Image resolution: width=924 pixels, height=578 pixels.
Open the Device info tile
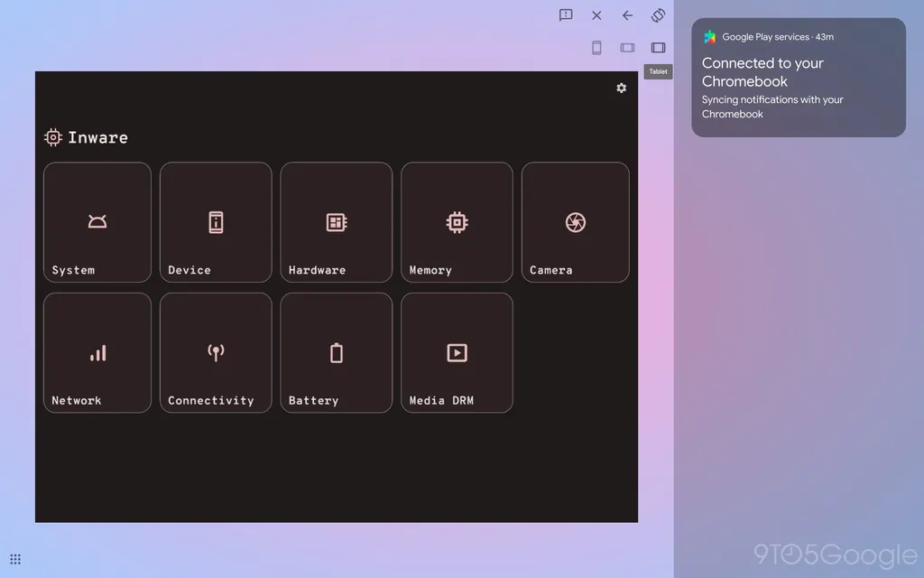tap(216, 222)
